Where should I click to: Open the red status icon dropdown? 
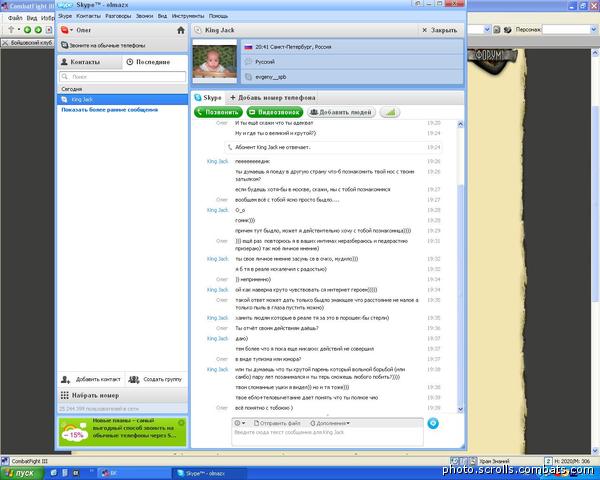(x=67, y=30)
